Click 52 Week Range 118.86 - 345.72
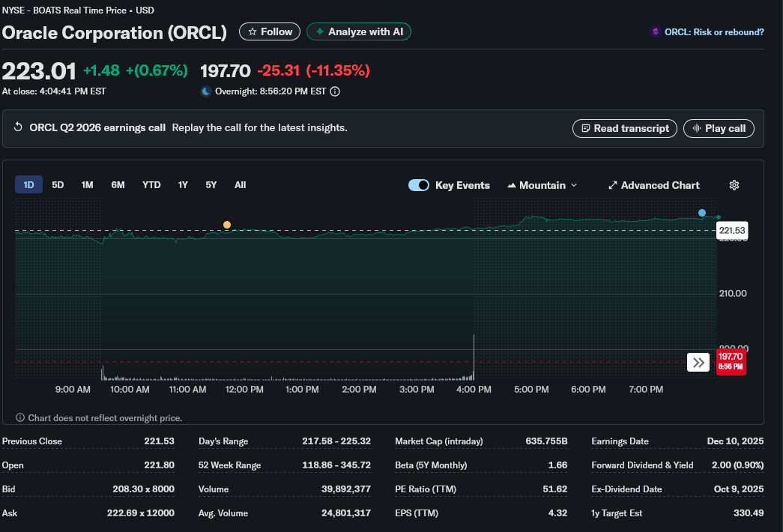This screenshot has width=783, height=532. coord(336,465)
